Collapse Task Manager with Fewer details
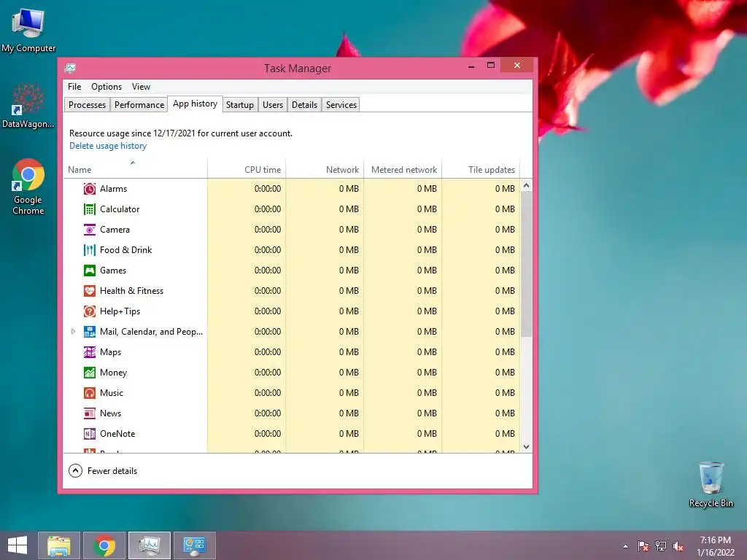 pyautogui.click(x=104, y=471)
